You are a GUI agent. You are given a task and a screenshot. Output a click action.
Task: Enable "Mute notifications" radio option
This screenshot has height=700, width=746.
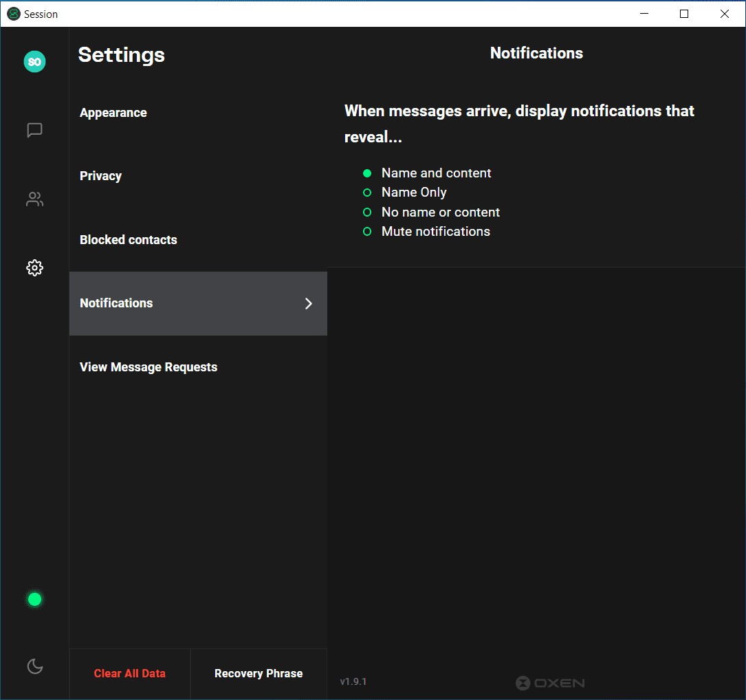pos(367,232)
